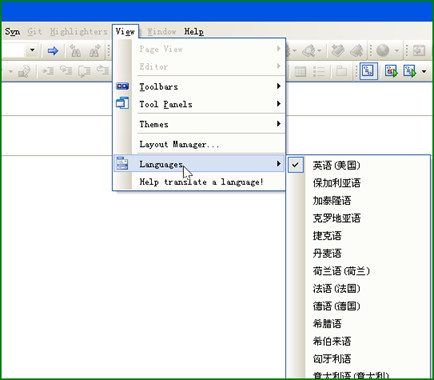Screen dimensions: 434x380
Task: Open the Syn menu
Action: click(x=12, y=32)
